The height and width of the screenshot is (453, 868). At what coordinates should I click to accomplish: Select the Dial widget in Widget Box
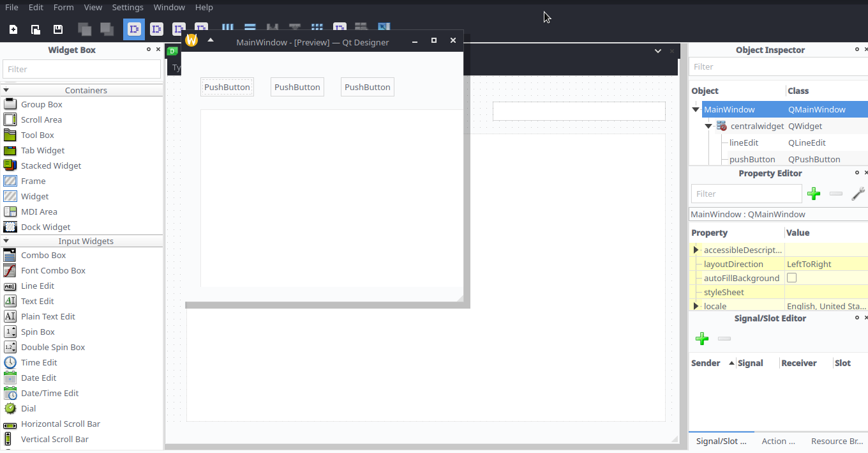28,408
